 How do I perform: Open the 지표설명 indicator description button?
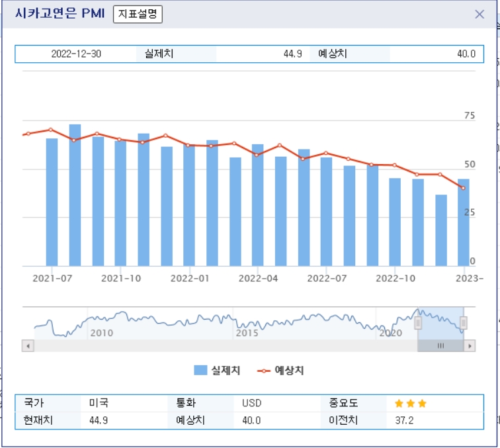tap(138, 14)
